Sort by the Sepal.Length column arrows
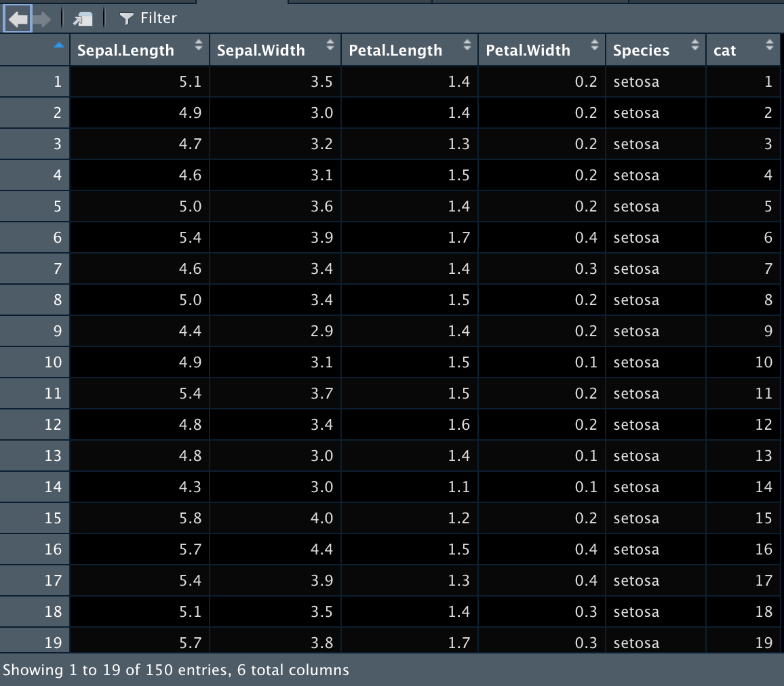 pyautogui.click(x=199, y=45)
